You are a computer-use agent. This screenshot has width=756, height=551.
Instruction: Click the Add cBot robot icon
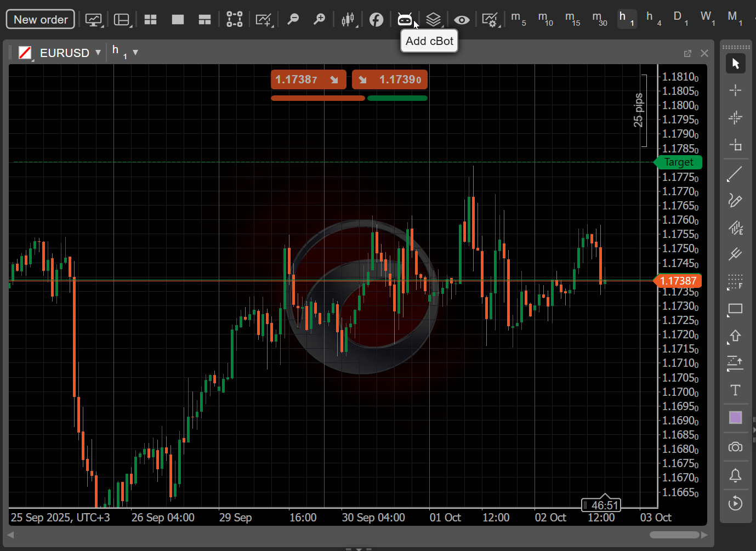(405, 19)
